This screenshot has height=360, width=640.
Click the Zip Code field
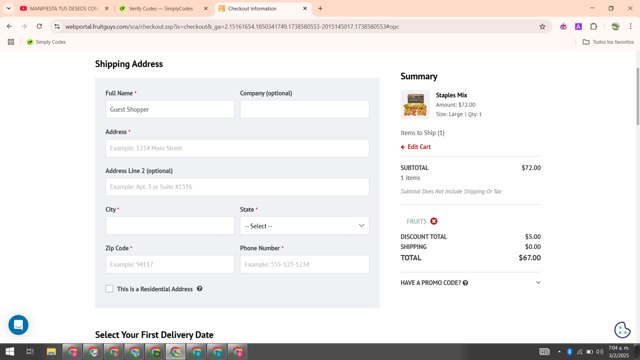point(170,264)
